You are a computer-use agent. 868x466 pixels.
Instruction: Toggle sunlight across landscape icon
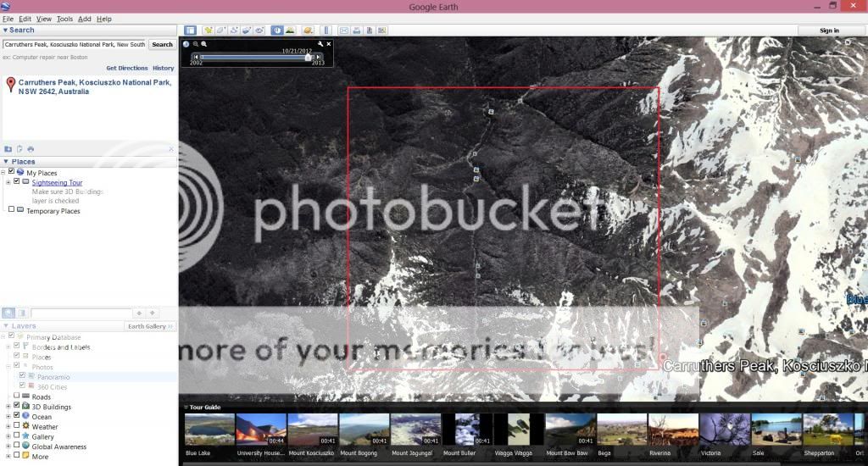290,31
